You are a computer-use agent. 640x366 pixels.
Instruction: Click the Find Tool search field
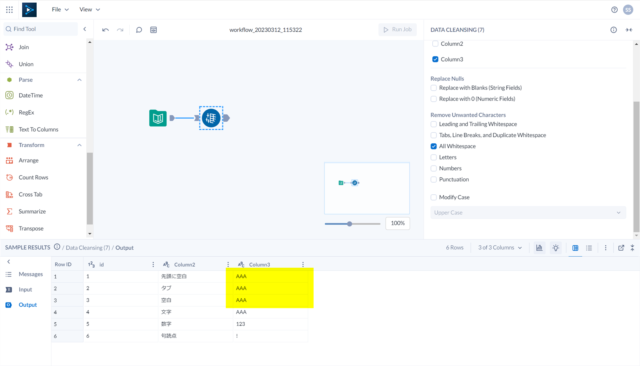(x=40, y=29)
